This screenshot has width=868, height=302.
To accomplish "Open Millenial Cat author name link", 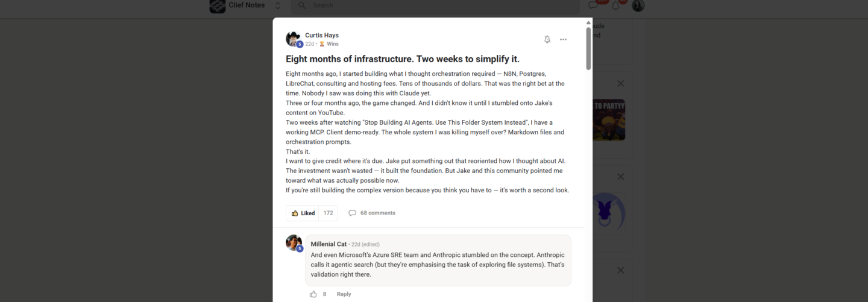I will point(329,244).
